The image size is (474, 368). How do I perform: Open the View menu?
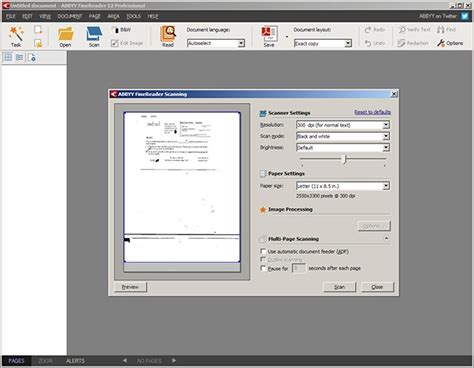[45, 16]
